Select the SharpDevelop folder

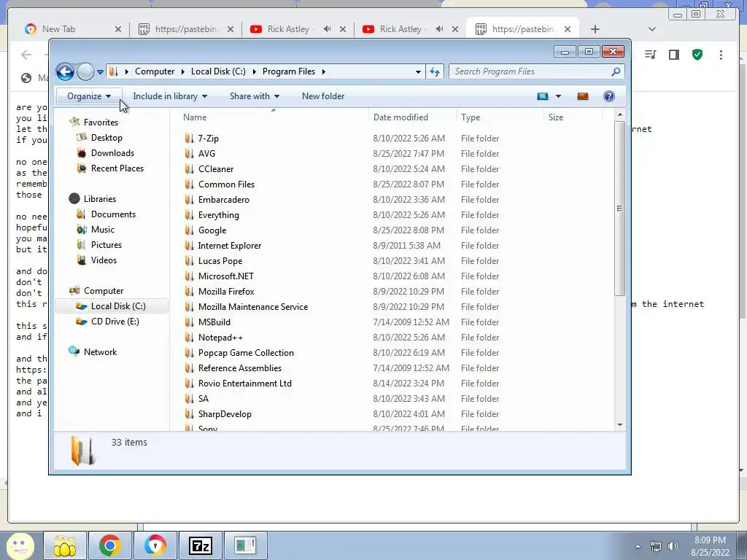tap(225, 414)
